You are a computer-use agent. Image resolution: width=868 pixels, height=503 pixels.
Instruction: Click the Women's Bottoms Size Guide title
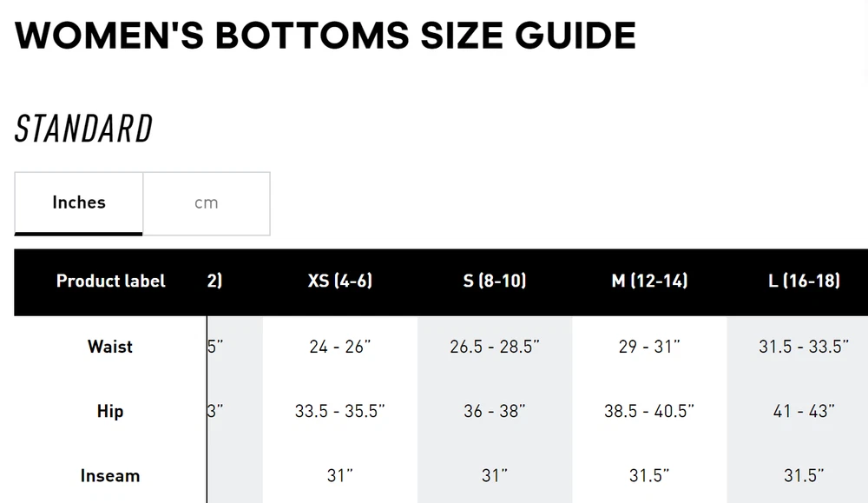tap(325, 36)
